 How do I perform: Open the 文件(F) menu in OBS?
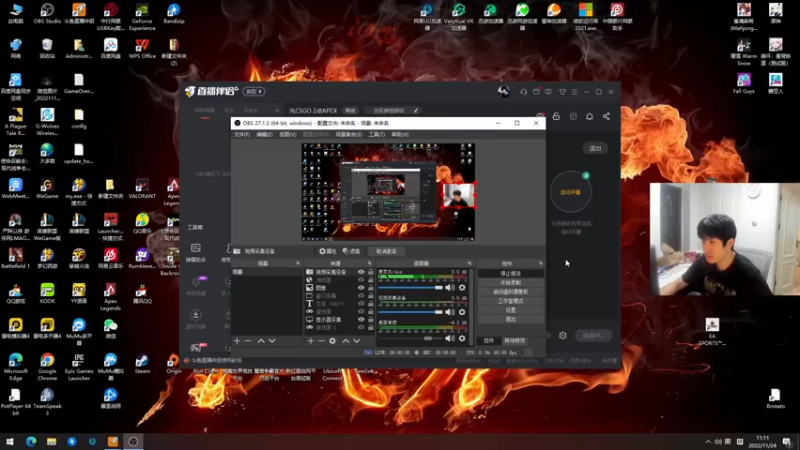(242, 135)
